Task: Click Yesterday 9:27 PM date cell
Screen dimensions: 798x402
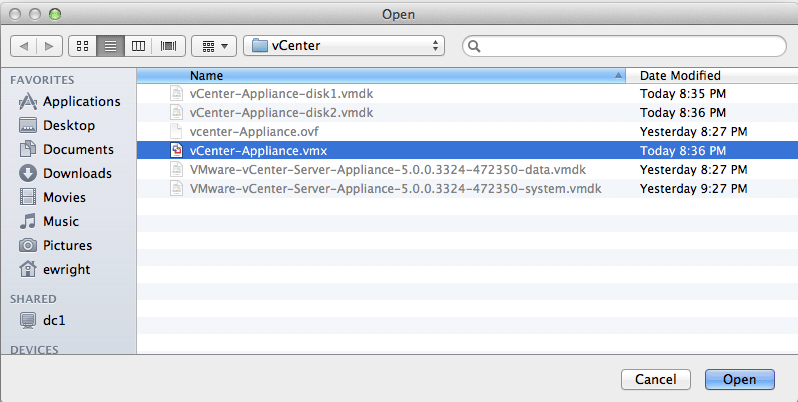Action: [693, 189]
